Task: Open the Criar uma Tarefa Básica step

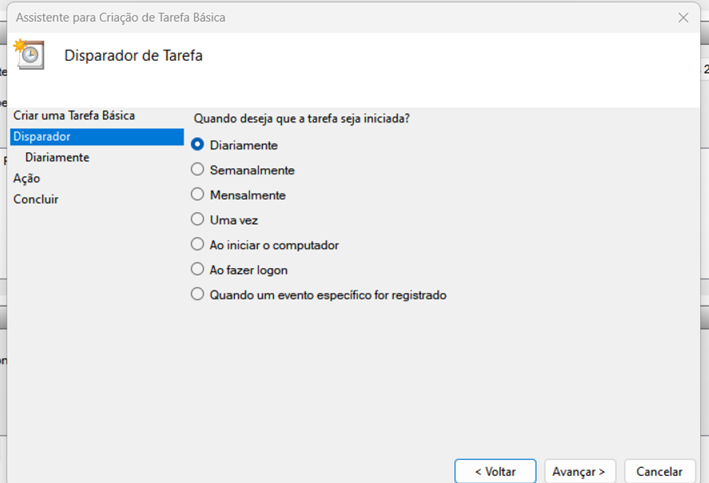Action: coord(74,116)
